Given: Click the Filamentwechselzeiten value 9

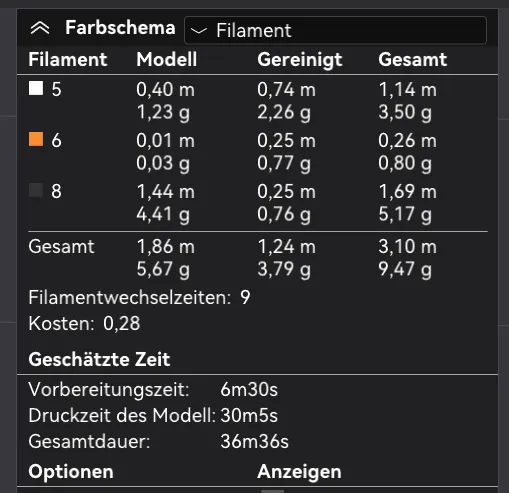Looking at the screenshot, I should click(x=245, y=297).
